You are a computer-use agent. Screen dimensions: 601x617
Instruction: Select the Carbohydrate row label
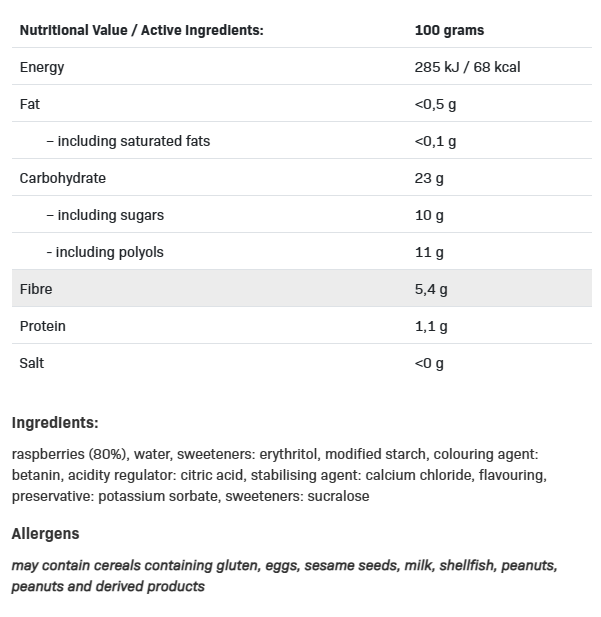point(62,178)
